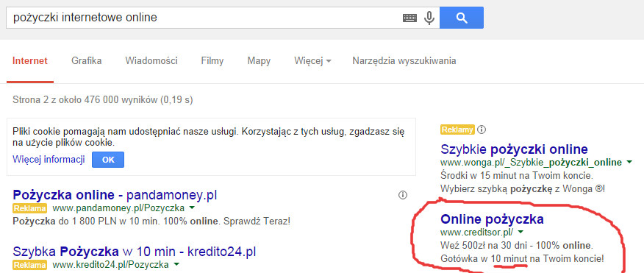This screenshot has width=644, height=273.
Task: Switch to the Wiadomości tab
Action: pos(151,61)
